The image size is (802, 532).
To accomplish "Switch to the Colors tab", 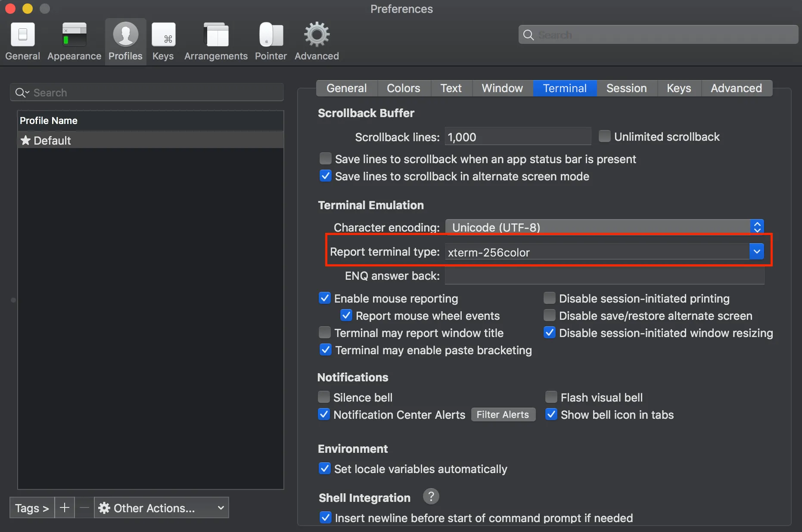I will coord(403,88).
